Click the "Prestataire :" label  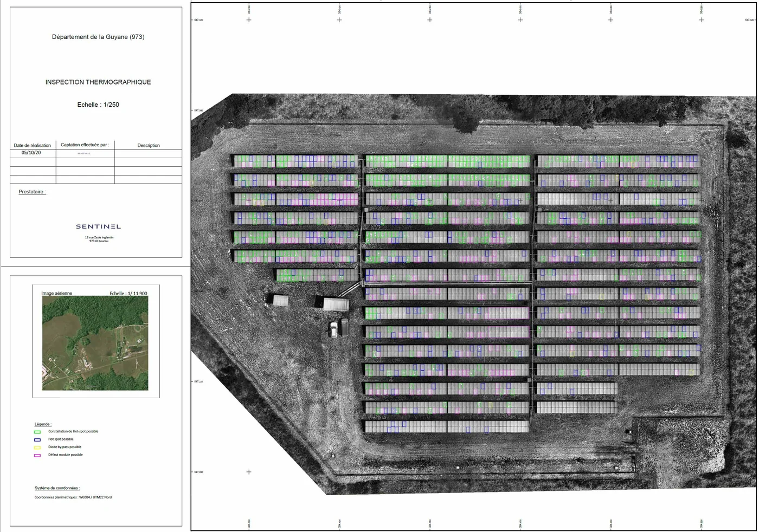pos(32,192)
